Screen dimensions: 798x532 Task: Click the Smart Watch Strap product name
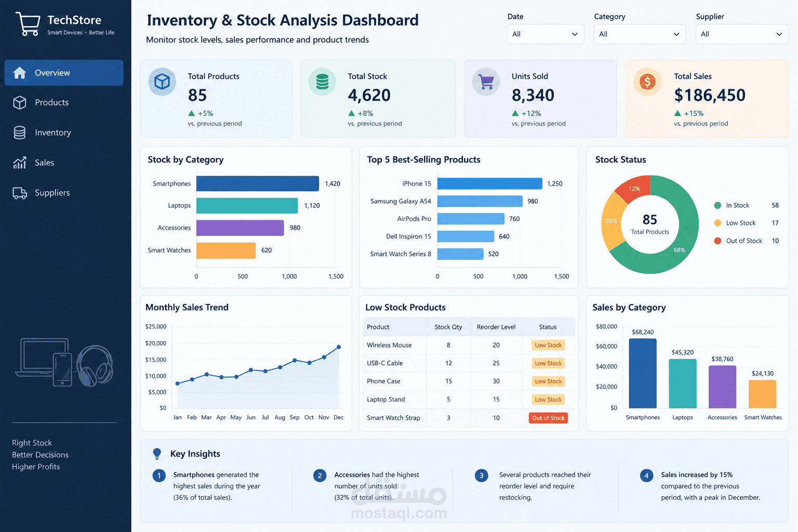click(x=393, y=418)
